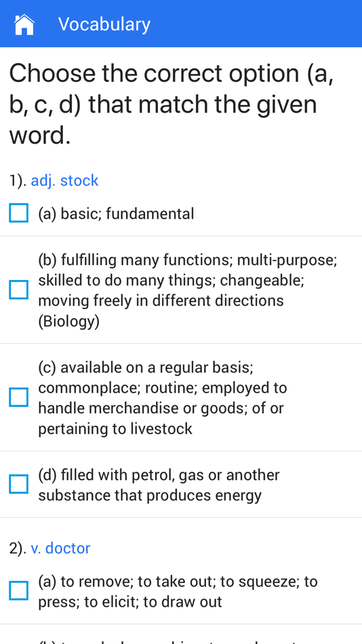Screen dimensions: 362x644
Task: Click the "(a) basic; fundamental" answer text
Action: point(116,214)
